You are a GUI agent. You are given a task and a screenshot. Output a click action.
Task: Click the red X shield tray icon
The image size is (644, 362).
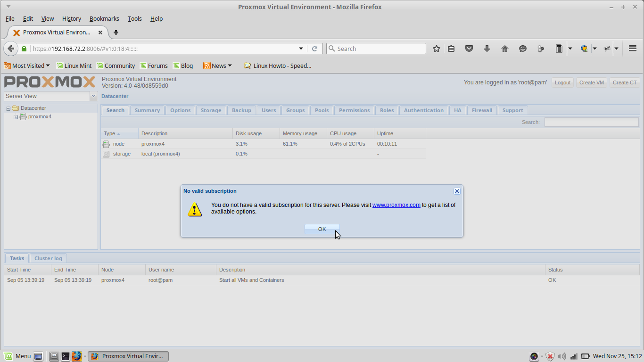tap(550, 356)
